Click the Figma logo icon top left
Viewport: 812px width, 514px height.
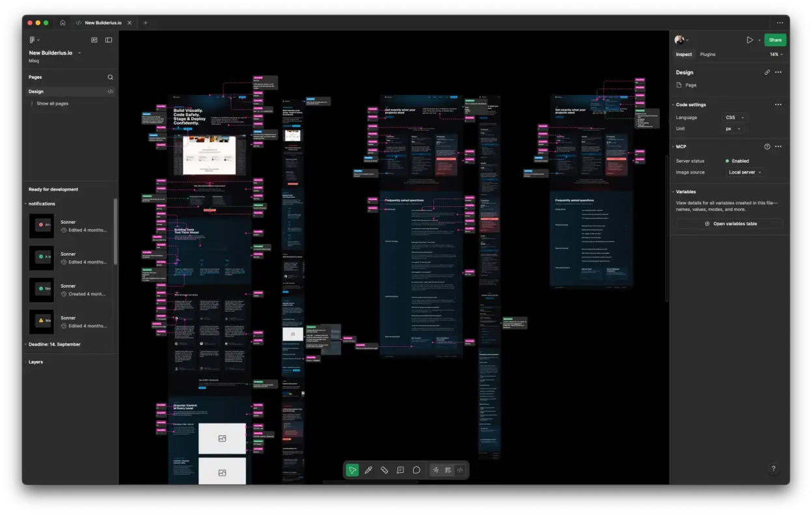33,40
